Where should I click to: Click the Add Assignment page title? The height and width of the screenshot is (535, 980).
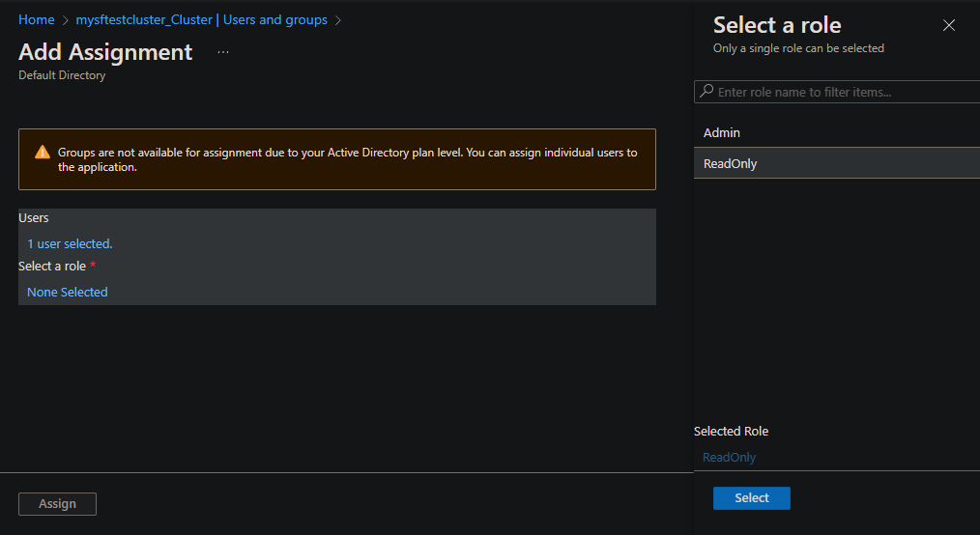(x=105, y=52)
